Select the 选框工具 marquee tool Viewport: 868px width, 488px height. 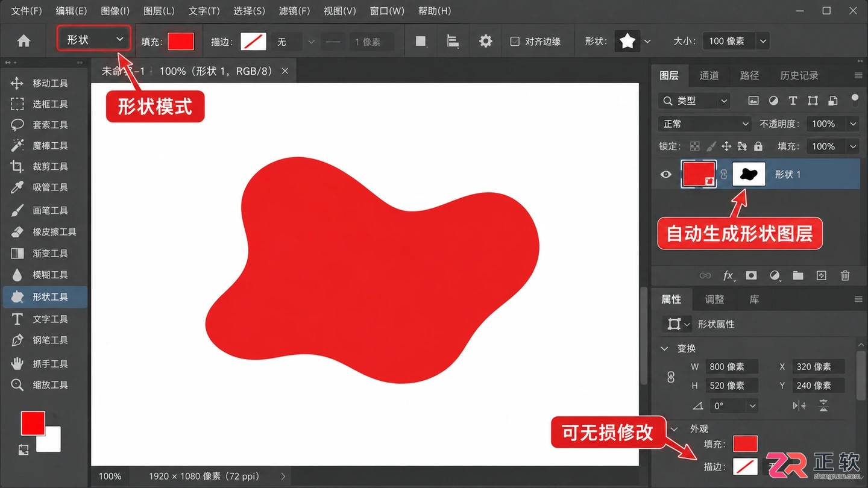click(x=40, y=104)
